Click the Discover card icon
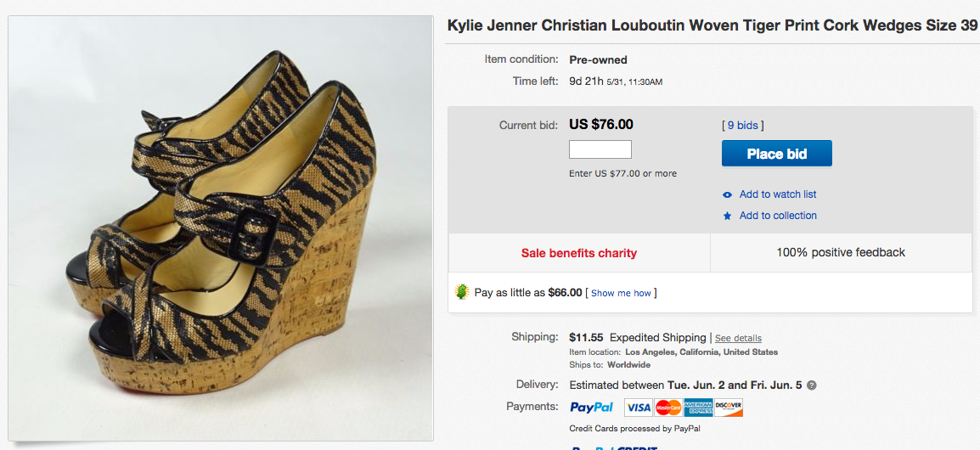This screenshot has width=980, height=450. [x=729, y=408]
